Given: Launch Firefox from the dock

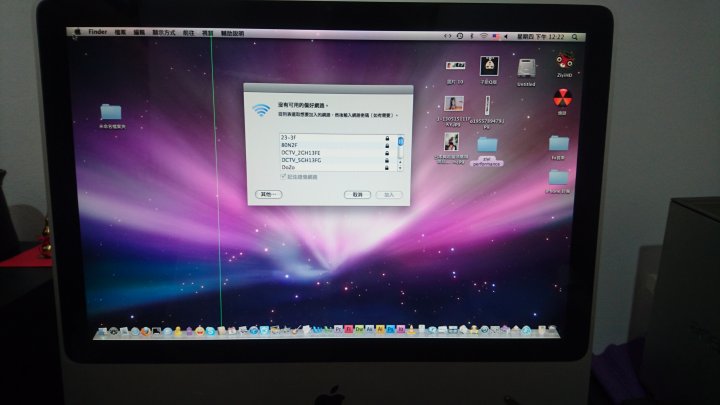Looking at the screenshot, I should point(146,331).
